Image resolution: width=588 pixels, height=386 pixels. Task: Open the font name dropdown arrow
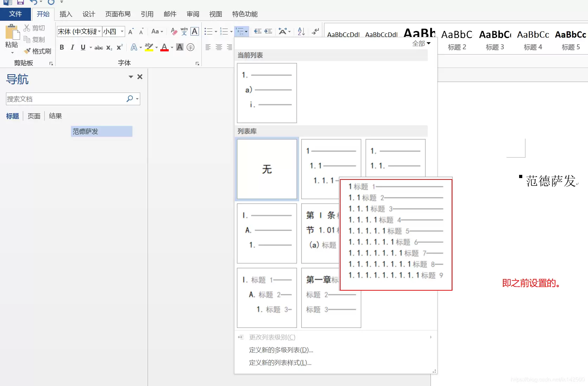coord(99,31)
